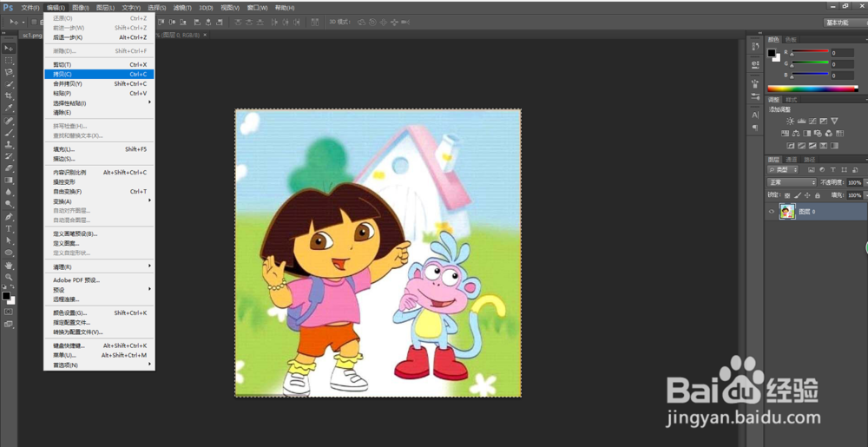Click the color spectrum ramp bar
This screenshot has width=868, height=447.
point(812,89)
